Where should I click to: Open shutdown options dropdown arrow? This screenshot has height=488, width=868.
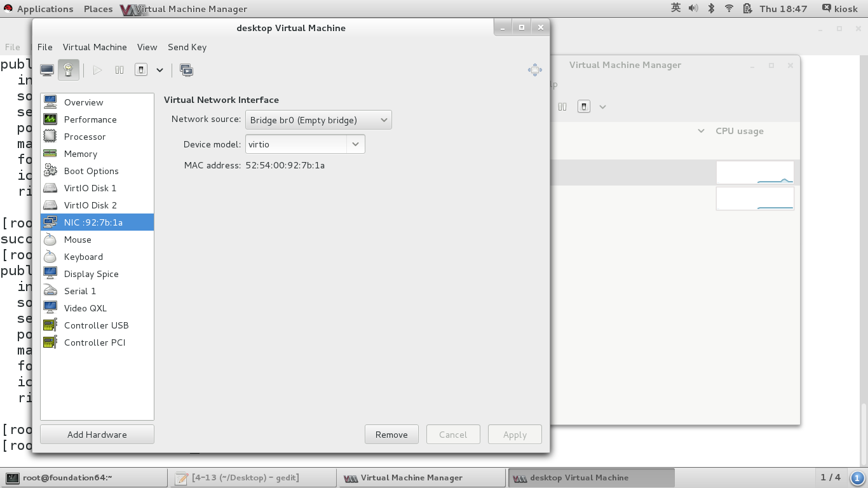[x=159, y=70]
